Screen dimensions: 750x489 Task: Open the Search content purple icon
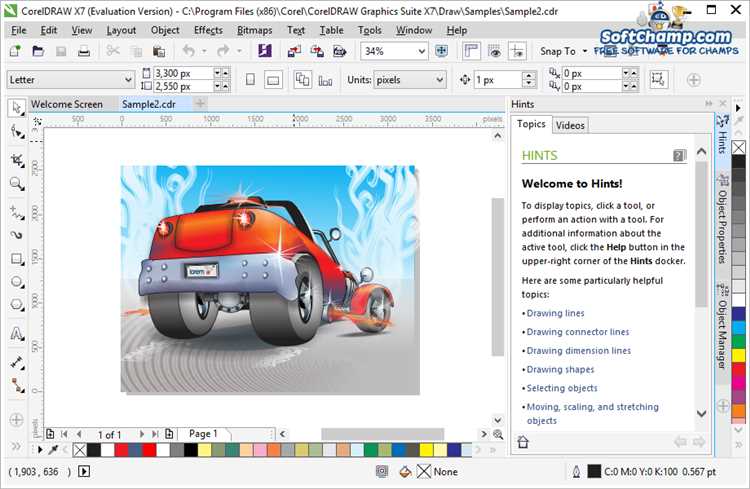(265, 51)
